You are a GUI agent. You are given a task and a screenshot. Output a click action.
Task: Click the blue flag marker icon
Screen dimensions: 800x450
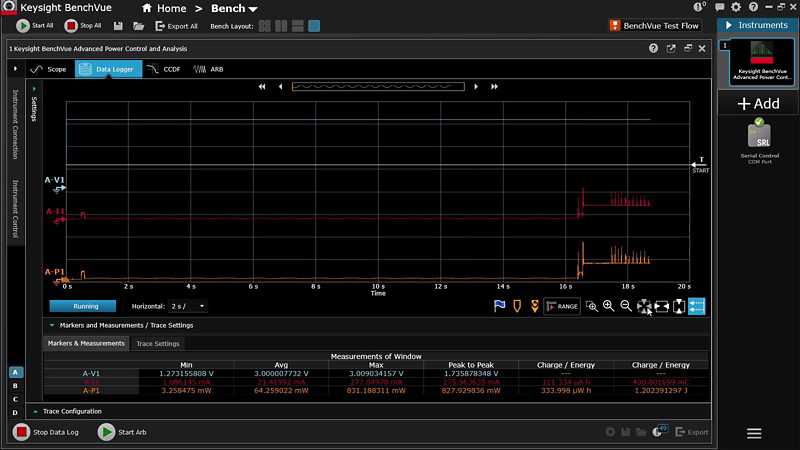pos(499,306)
